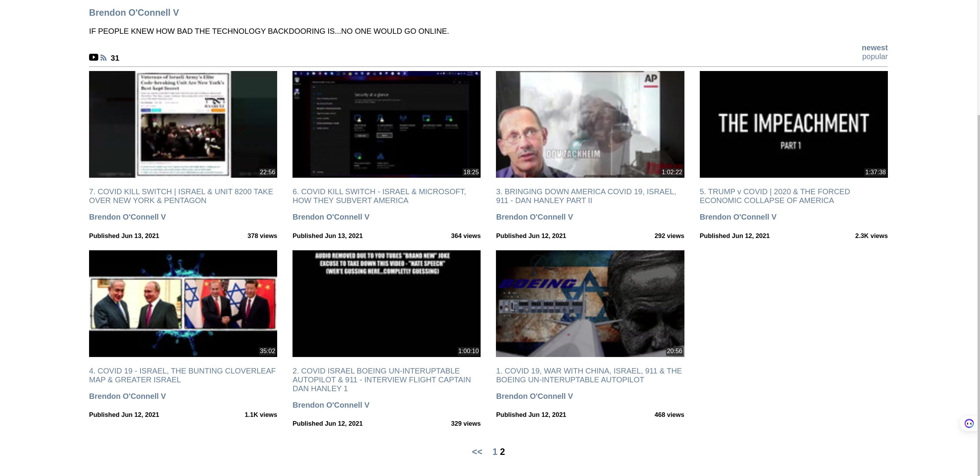Open title '2. COVID ISRAEL BOEING UN-INTERUPTABLE AUTOPILOT'

click(382, 380)
